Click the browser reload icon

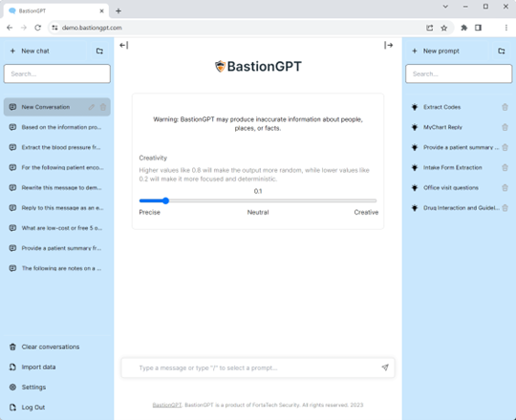[x=38, y=28]
